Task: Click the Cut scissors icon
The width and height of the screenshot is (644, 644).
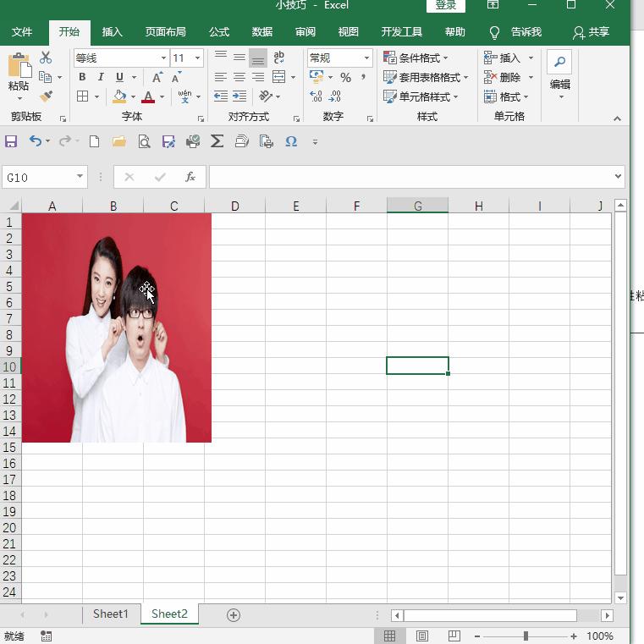Action: click(46, 58)
